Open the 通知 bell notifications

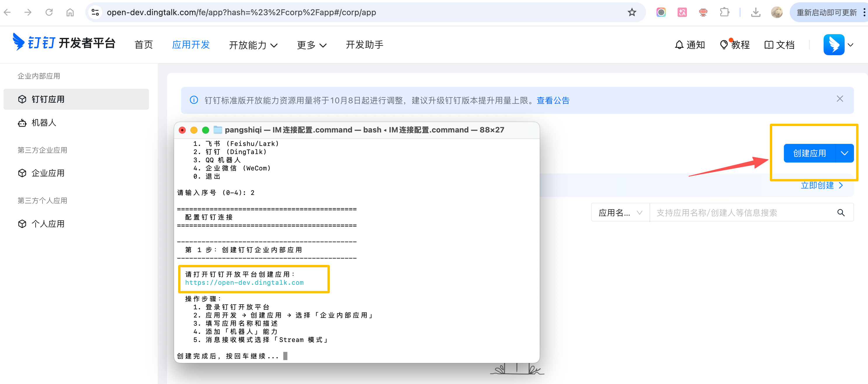[x=690, y=45]
